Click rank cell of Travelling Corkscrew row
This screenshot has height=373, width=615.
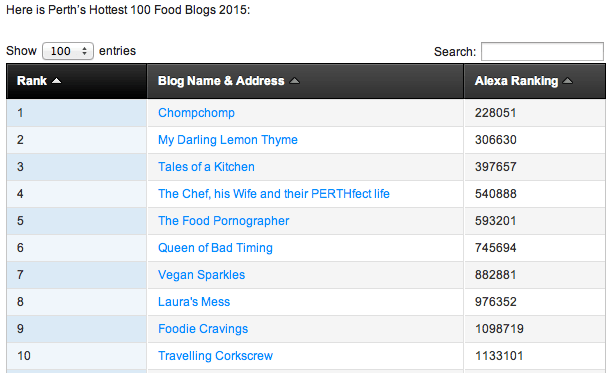click(76, 356)
